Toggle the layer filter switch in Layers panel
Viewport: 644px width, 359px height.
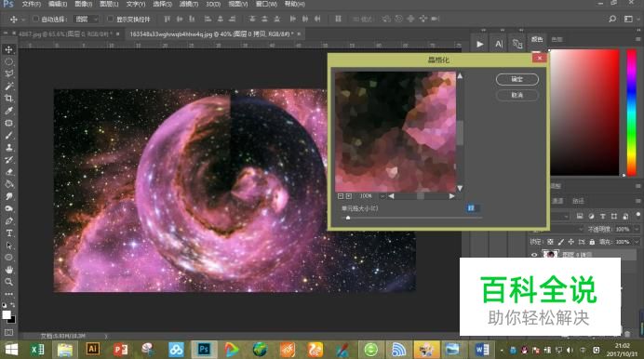[637, 215]
